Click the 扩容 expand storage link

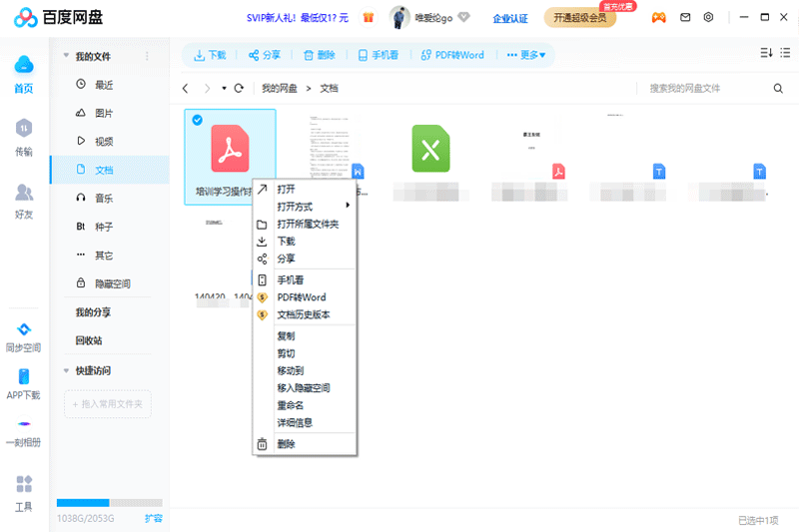tap(153, 518)
